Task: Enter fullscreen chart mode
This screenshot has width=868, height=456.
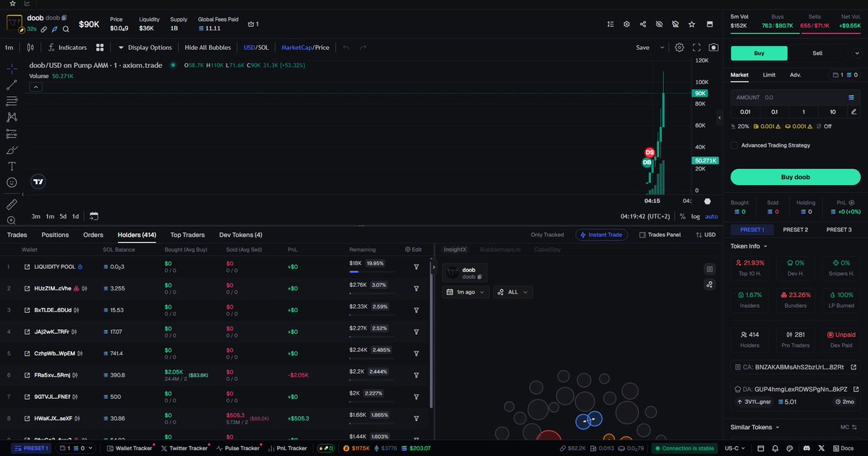Action: [x=697, y=48]
